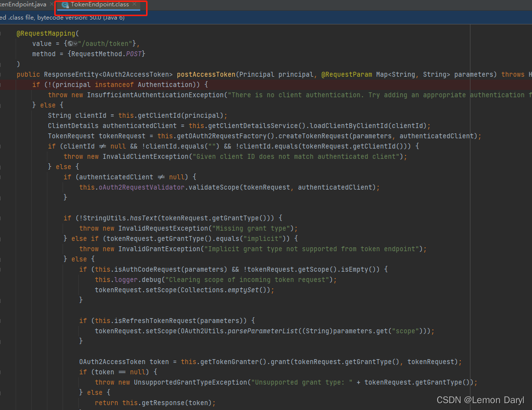Click the Map<String, String> parameter type
This screenshot has height=410, width=532.
click(413, 74)
